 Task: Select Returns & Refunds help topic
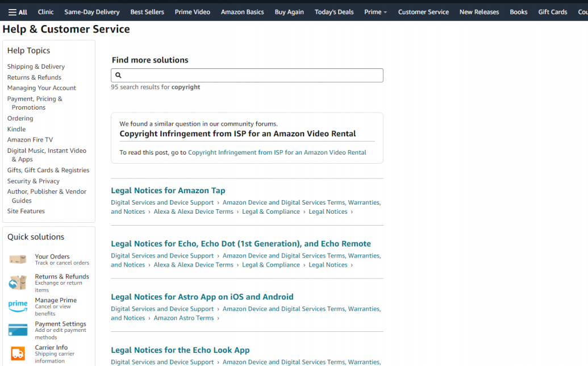pyautogui.click(x=34, y=77)
